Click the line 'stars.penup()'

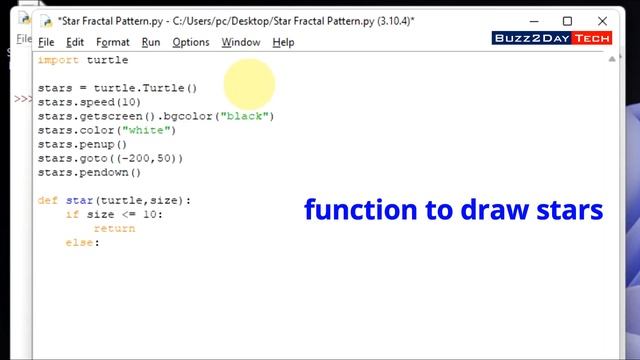pos(82,144)
